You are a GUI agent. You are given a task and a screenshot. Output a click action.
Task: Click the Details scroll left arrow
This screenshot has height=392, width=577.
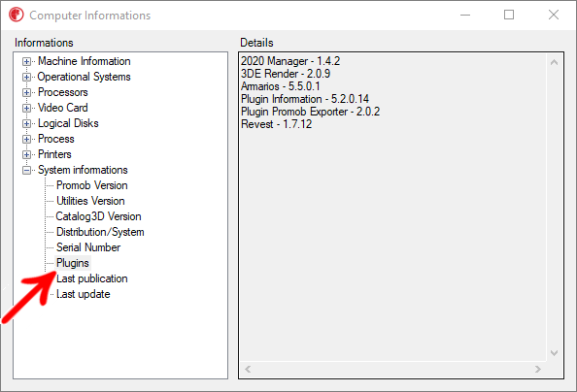[x=248, y=369]
